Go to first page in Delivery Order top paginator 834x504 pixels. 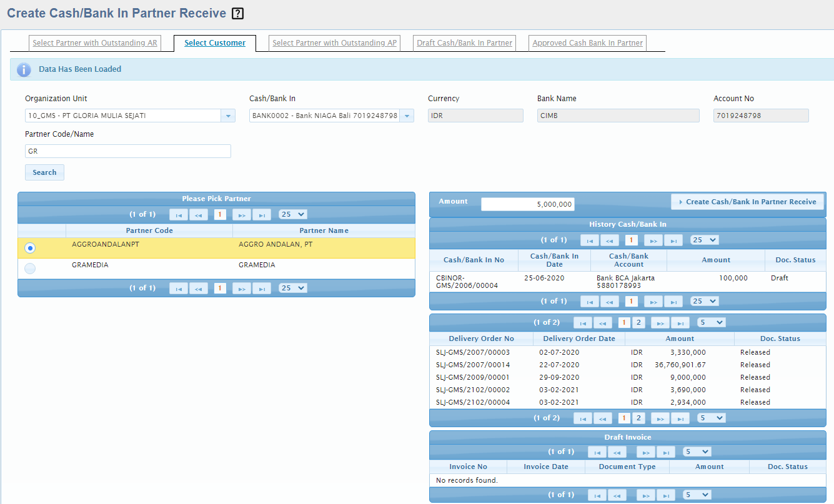click(x=583, y=322)
